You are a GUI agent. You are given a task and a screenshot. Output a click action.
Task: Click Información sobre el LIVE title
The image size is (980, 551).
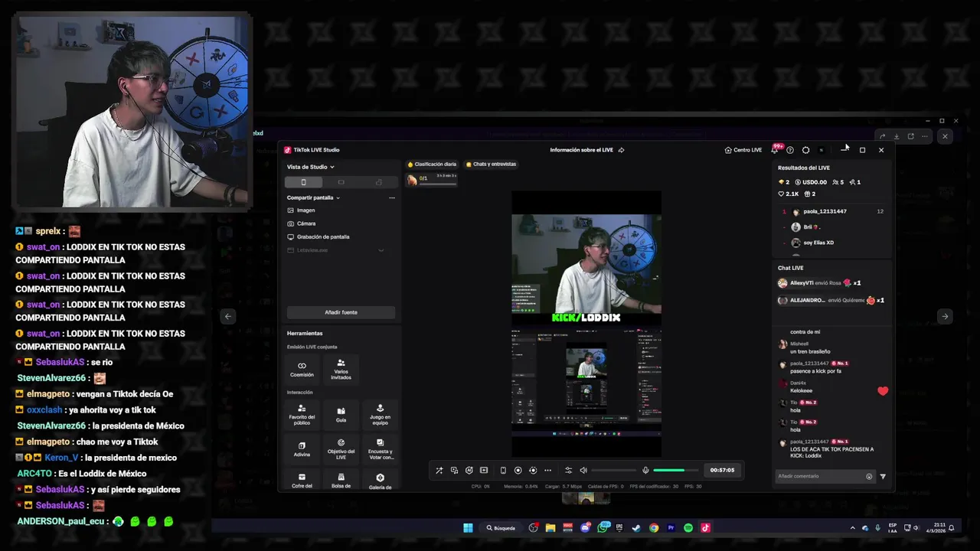[x=582, y=150]
